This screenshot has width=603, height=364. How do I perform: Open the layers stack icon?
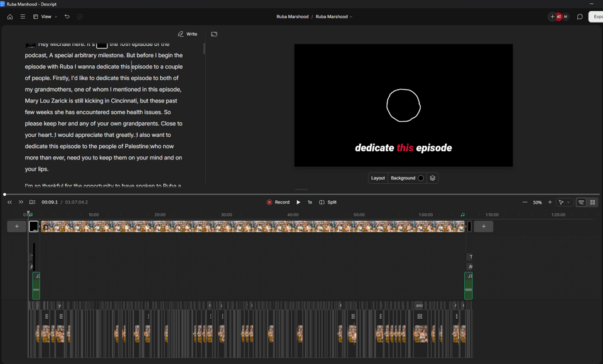pyautogui.click(x=433, y=178)
